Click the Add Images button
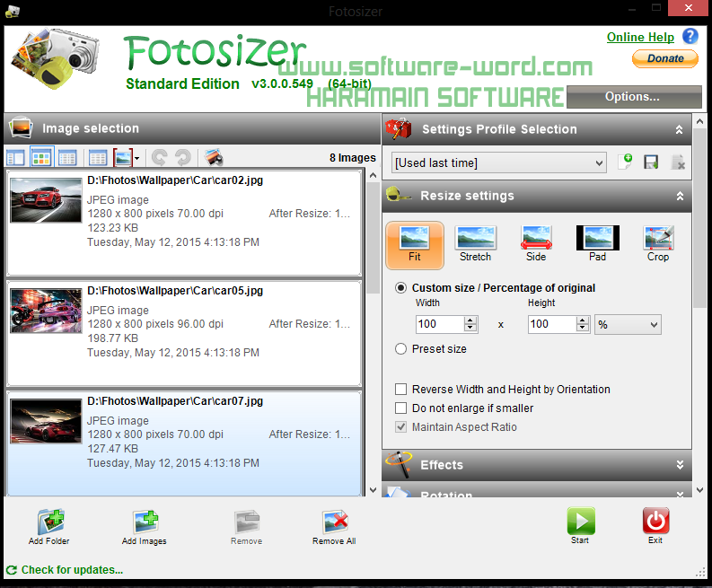The image size is (712, 588). point(145,527)
